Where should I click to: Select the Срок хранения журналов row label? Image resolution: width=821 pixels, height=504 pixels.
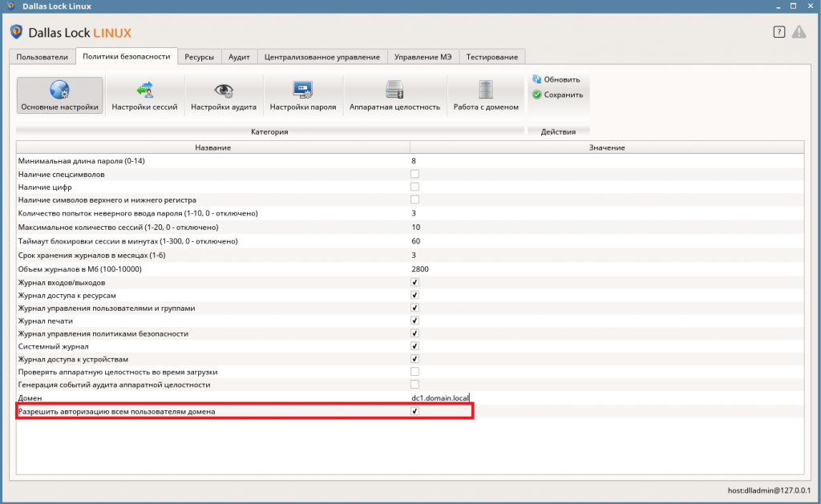point(91,256)
